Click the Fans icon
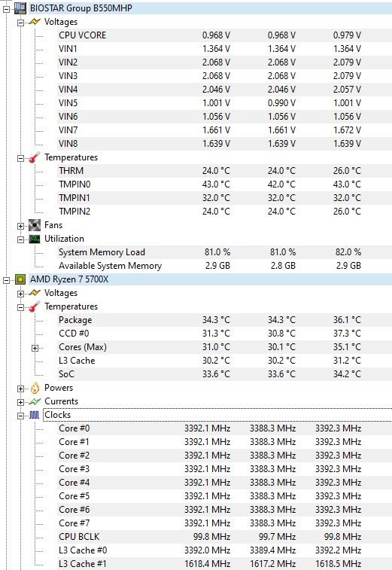 35,225
